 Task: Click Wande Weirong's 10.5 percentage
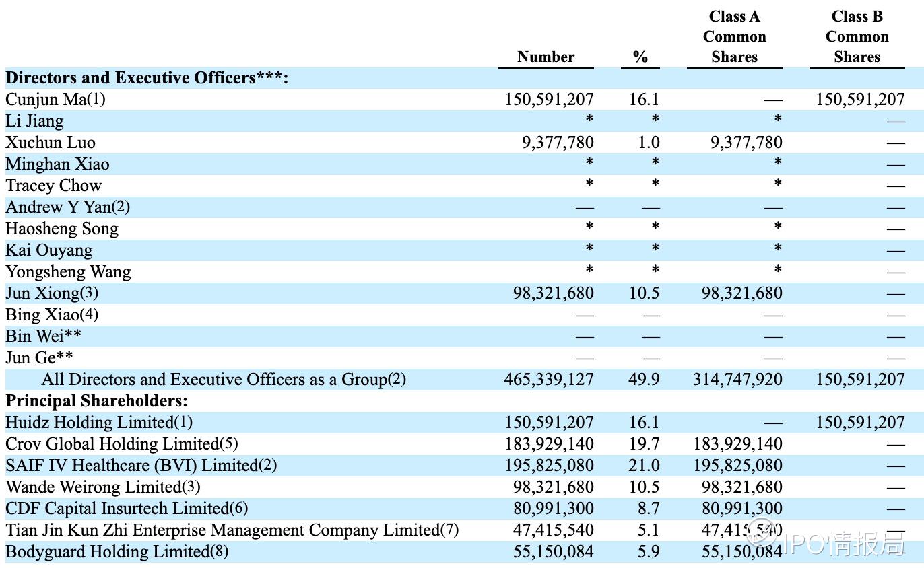pos(645,487)
